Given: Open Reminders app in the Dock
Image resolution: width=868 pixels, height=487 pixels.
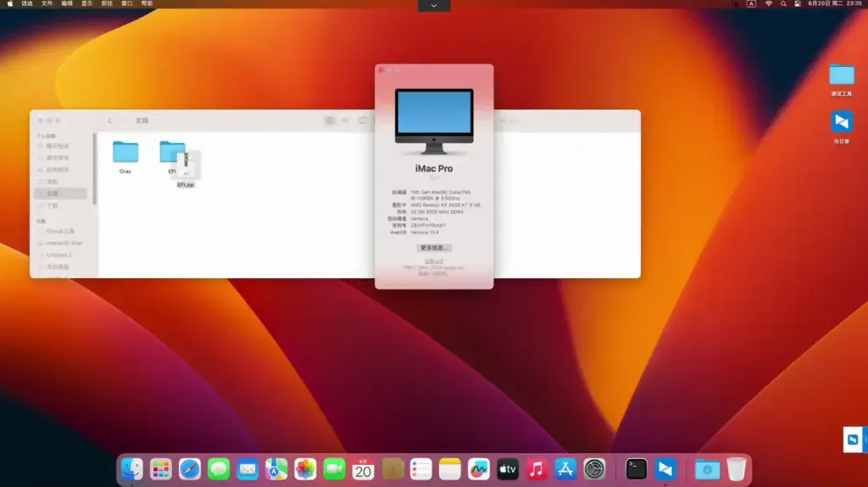Looking at the screenshot, I should pos(420,469).
